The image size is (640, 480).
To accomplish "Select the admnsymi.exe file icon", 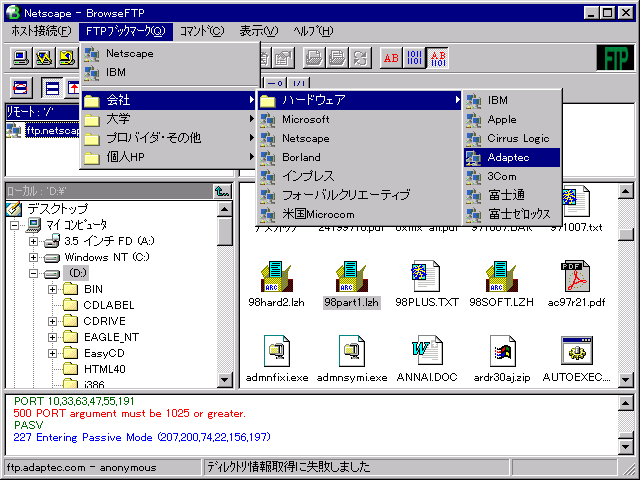I will [x=352, y=358].
